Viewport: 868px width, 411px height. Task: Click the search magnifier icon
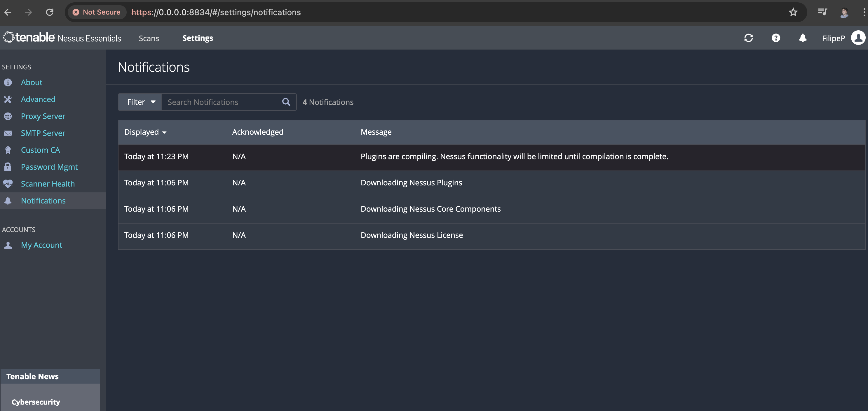coord(286,102)
